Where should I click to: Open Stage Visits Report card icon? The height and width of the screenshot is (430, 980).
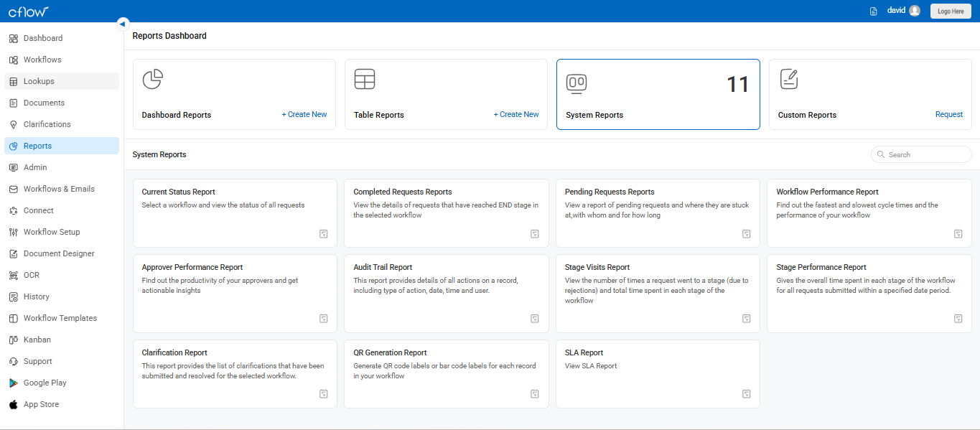point(747,319)
